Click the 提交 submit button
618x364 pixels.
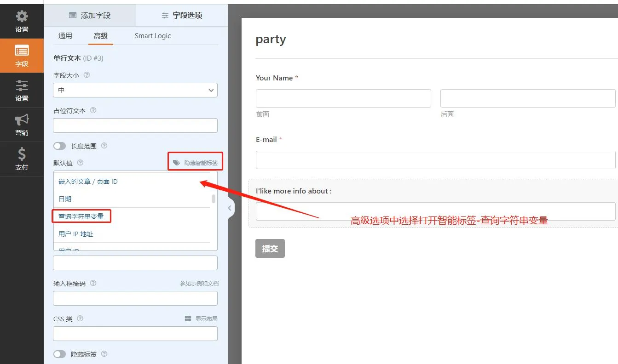pyautogui.click(x=270, y=249)
